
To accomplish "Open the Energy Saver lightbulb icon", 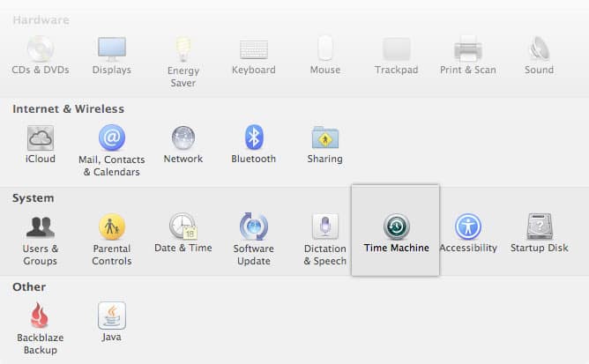I will click(183, 49).
